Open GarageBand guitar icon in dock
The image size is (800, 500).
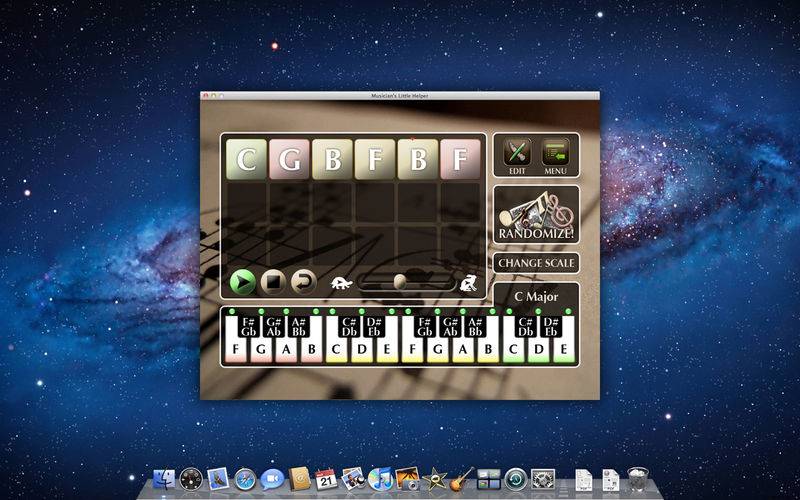[x=461, y=479]
